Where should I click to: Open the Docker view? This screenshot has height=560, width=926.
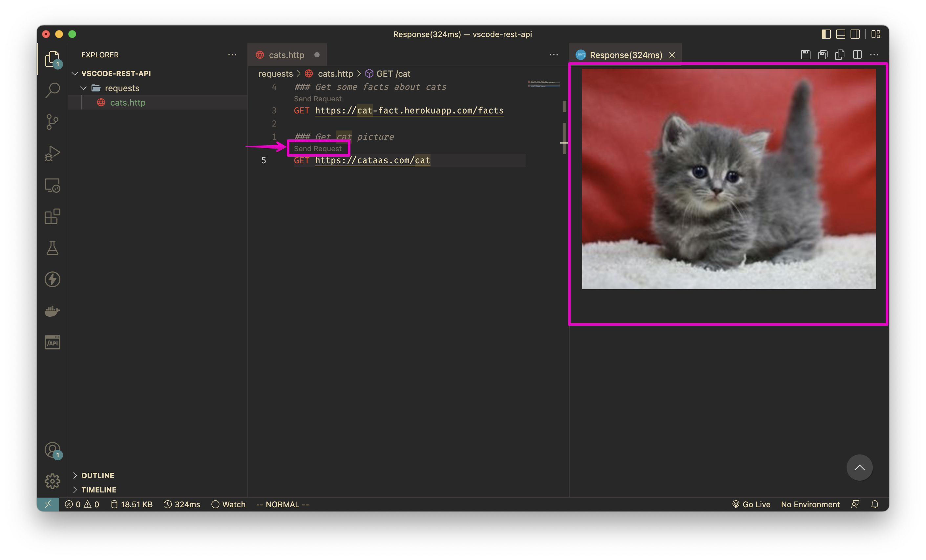(x=52, y=311)
